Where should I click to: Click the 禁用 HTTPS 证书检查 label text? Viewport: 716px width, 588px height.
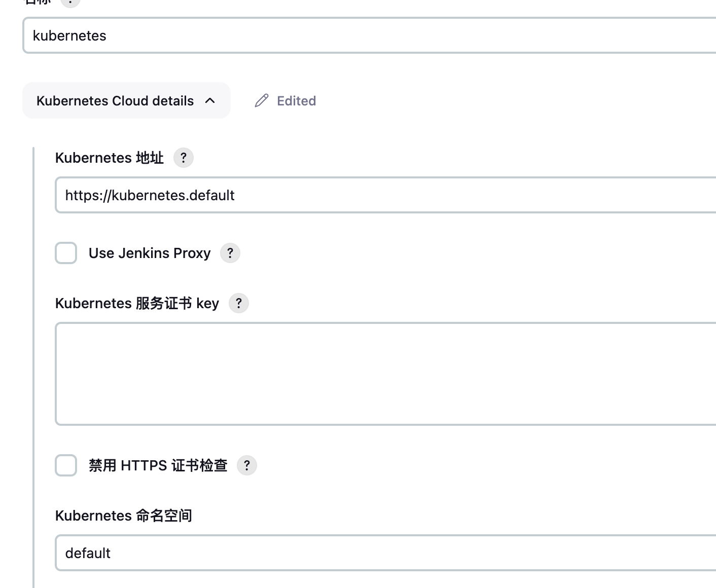pyautogui.click(x=158, y=465)
